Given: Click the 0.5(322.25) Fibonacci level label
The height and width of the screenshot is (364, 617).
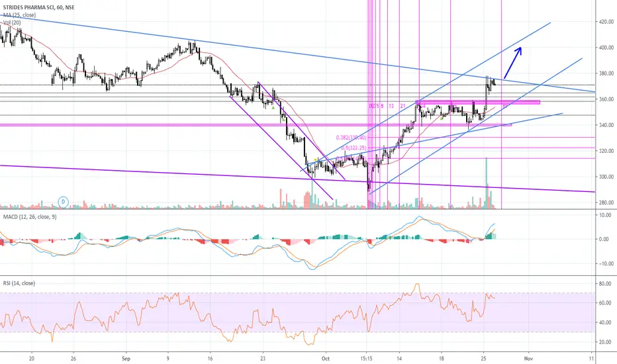Looking at the screenshot, I should (354, 148).
